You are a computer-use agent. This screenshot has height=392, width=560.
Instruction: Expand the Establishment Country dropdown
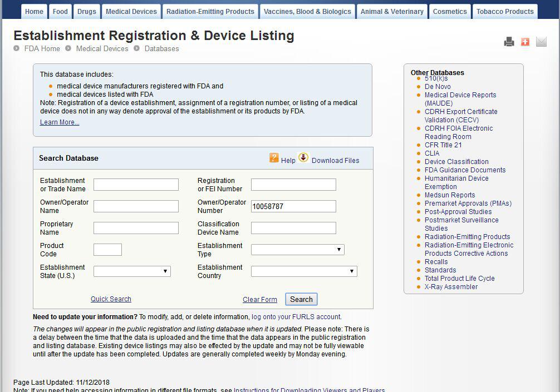[303, 271]
